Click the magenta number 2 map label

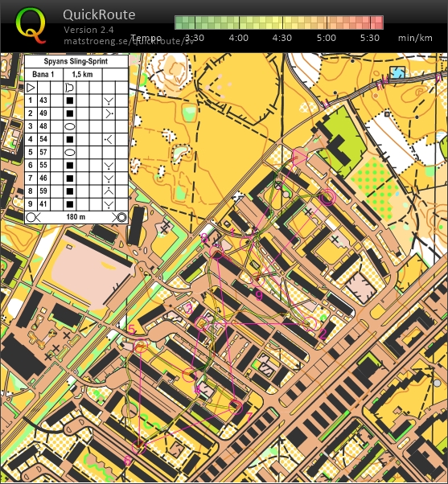(323, 334)
